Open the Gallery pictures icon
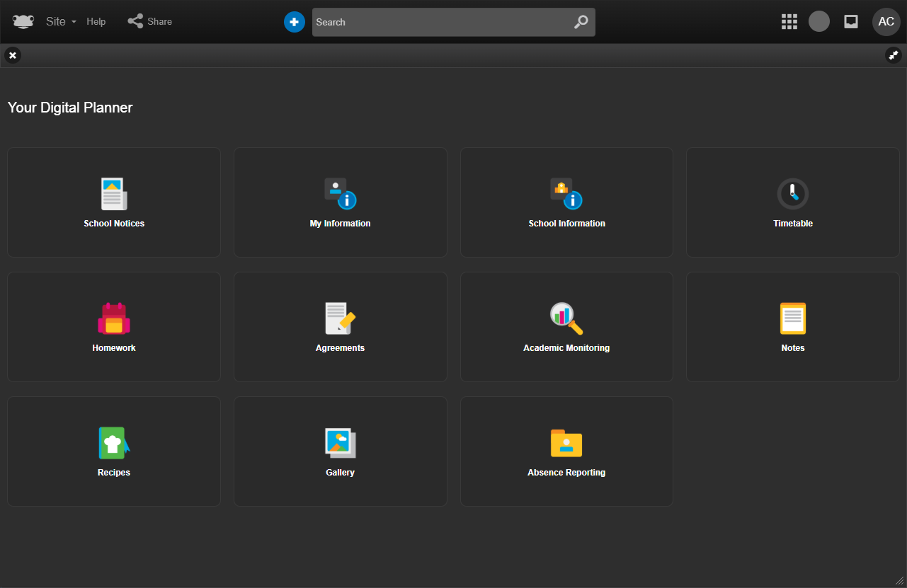 tap(340, 443)
